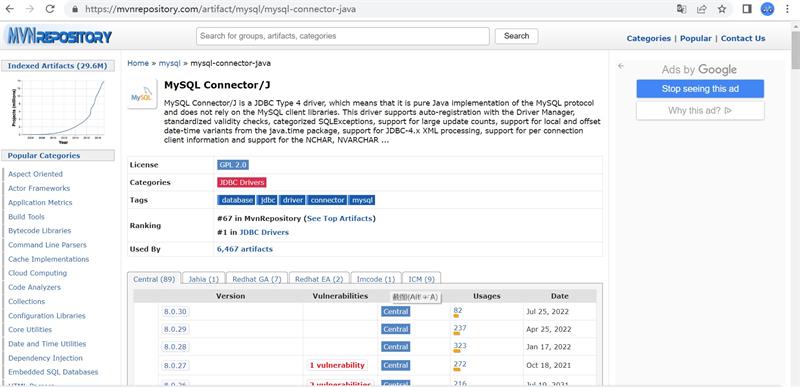Open the Popular header link
800x387 pixels.
click(695, 38)
